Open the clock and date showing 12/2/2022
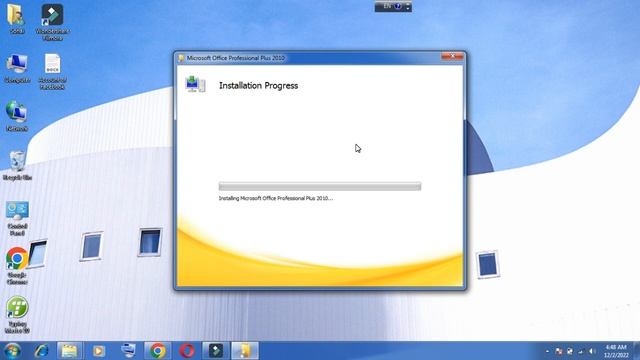Image resolution: width=640 pixels, height=360 pixels. 616,351
